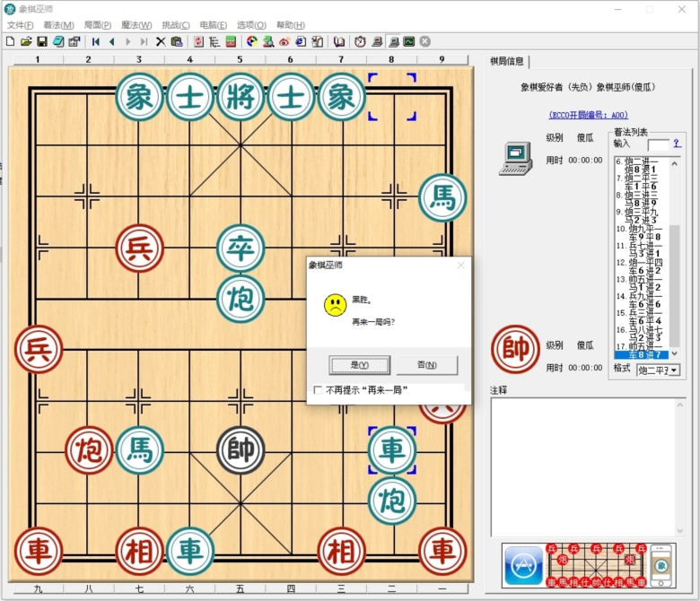Step forward one move

click(x=128, y=41)
